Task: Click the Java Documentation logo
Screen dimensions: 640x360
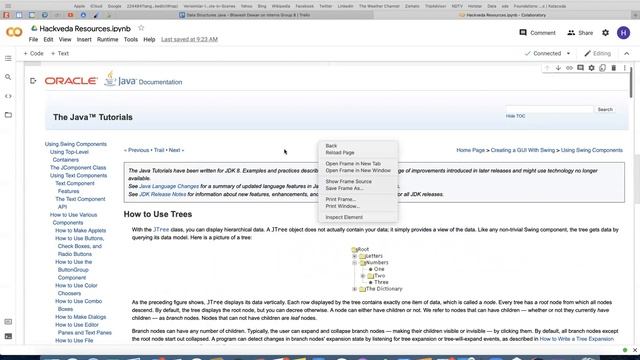Action: tap(143, 79)
